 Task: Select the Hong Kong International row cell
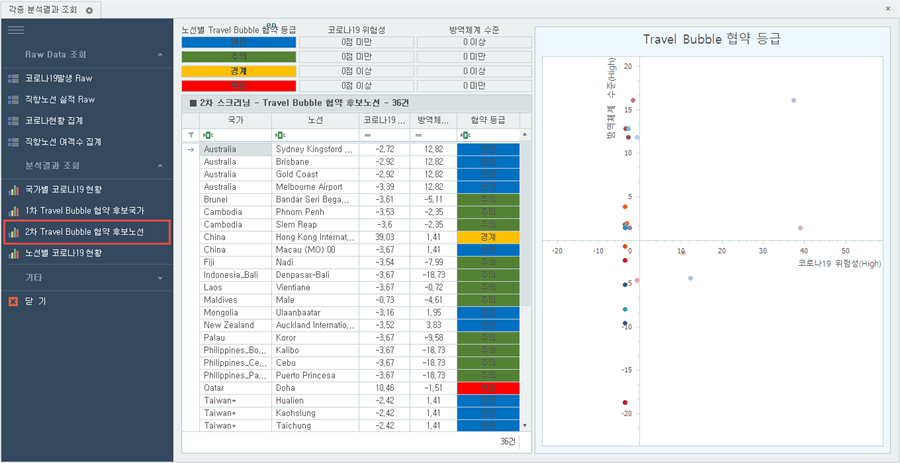pyautogui.click(x=315, y=237)
